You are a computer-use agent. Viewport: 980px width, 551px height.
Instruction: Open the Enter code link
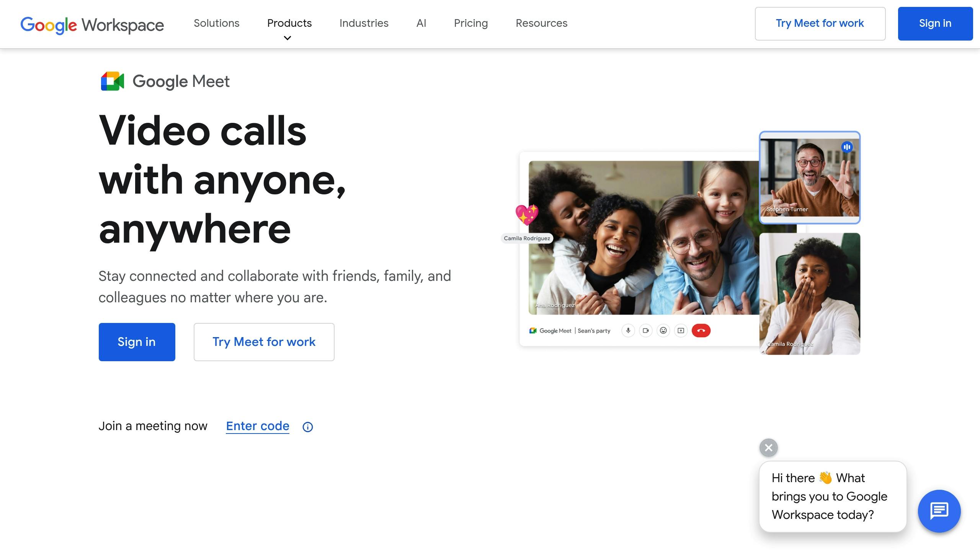(x=257, y=426)
